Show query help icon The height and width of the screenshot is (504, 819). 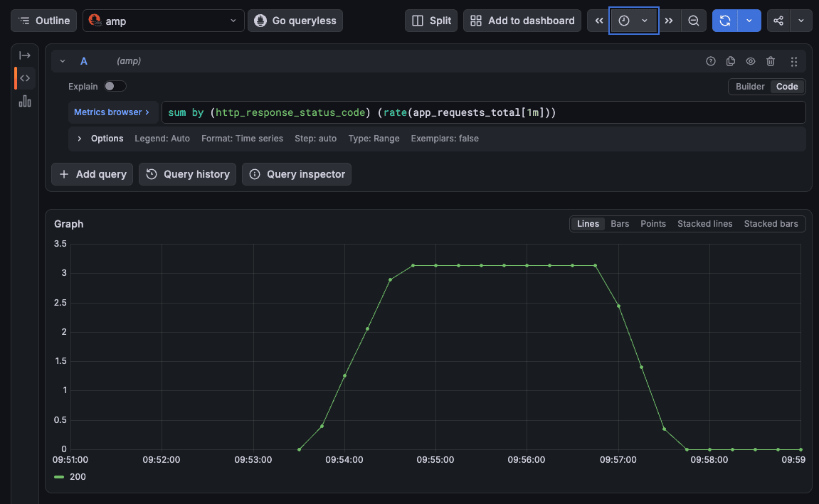[710, 61]
